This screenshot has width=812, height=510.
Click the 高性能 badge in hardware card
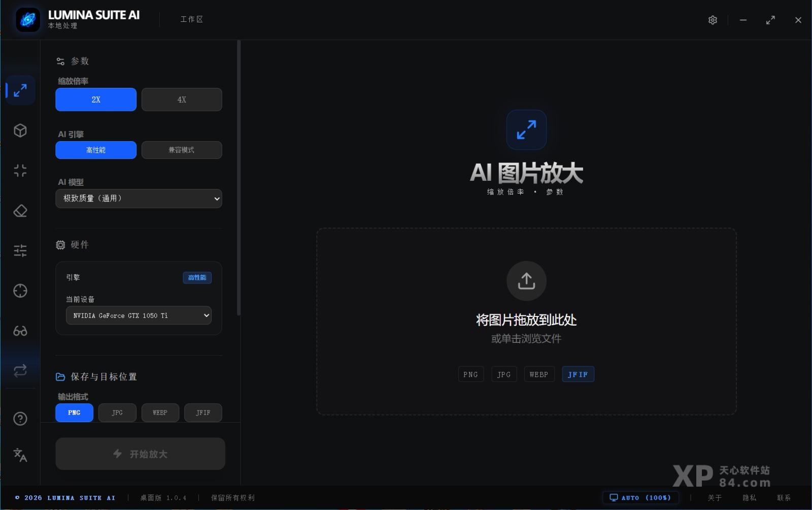point(197,278)
